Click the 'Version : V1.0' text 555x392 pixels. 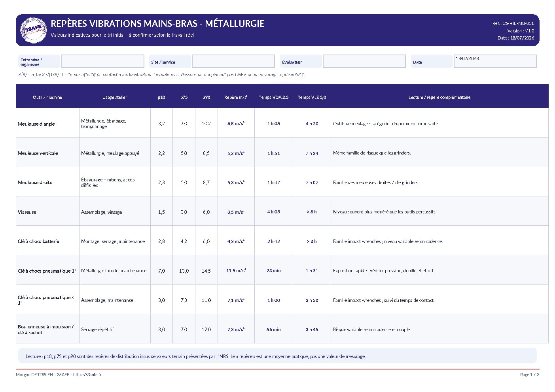tap(521, 31)
